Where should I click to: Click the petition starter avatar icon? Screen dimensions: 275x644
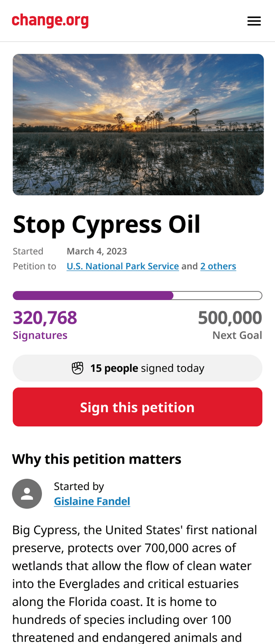(27, 493)
